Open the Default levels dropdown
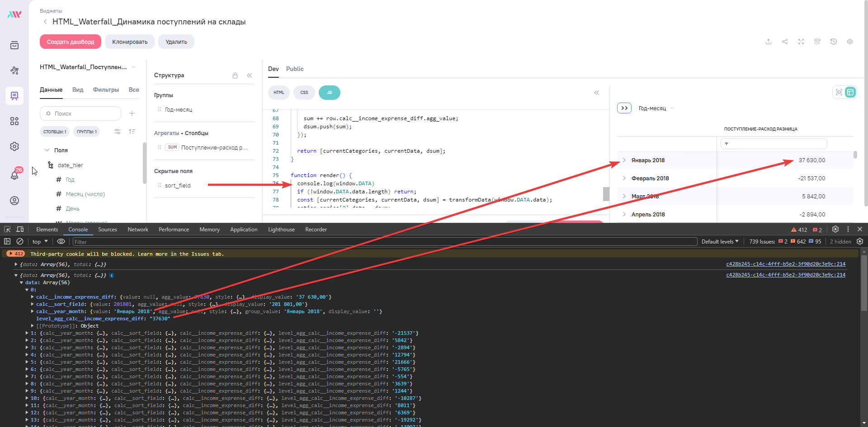Image resolution: width=868 pixels, height=427 pixels. pyautogui.click(x=720, y=242)
